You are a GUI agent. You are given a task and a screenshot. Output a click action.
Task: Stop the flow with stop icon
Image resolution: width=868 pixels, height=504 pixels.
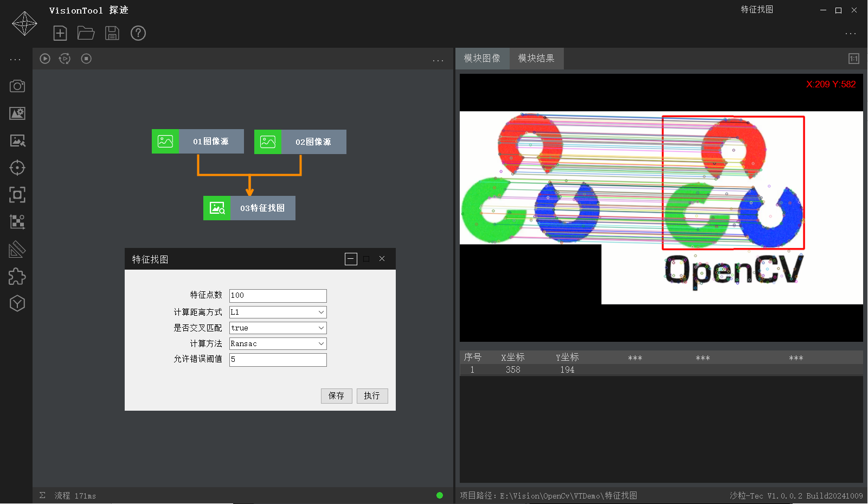point(86,59)
